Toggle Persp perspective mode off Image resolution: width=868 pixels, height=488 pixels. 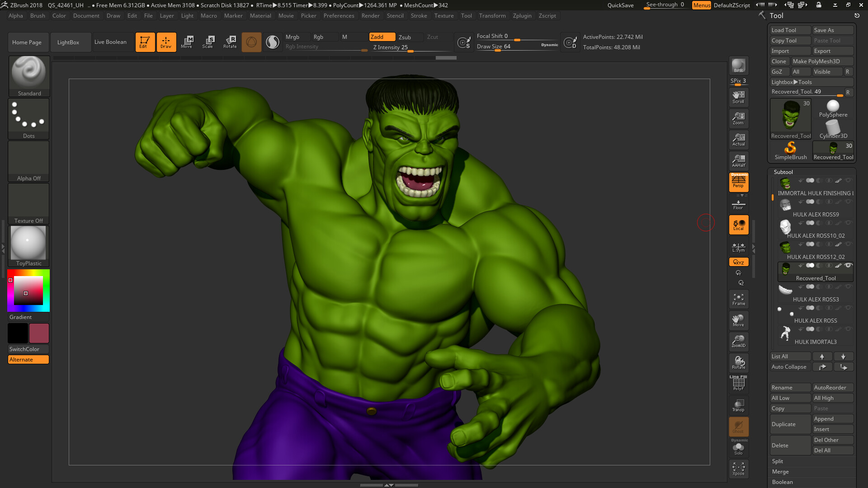pyautogui.click(x=738, y=182)
